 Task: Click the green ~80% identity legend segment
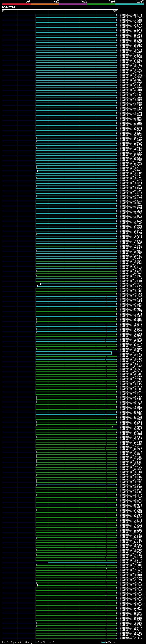coord(101,4)
